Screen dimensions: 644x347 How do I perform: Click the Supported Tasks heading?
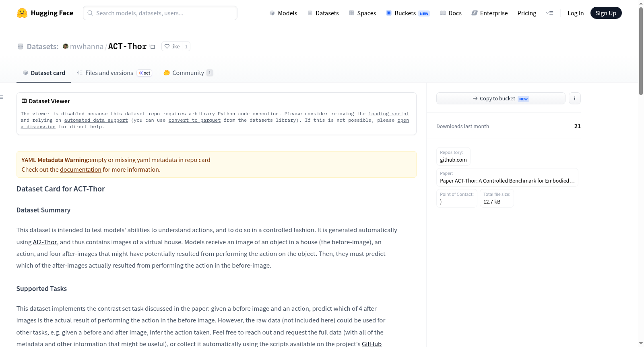41,289
